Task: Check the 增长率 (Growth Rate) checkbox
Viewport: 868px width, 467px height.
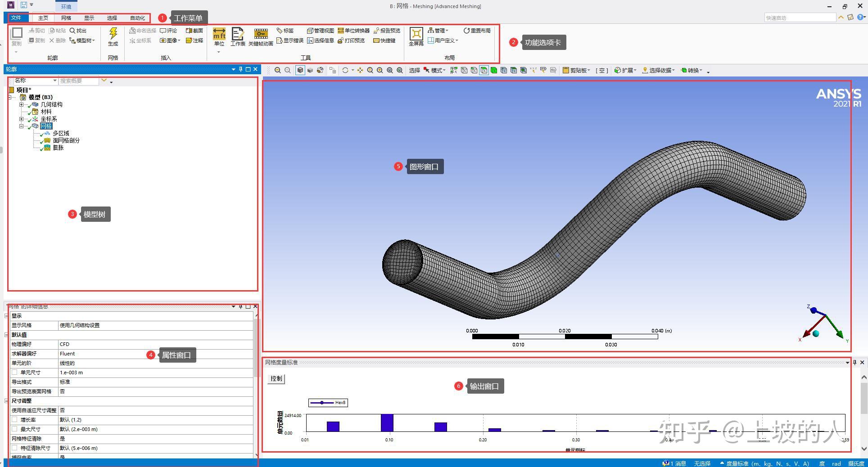Action: tap(15, 419)
